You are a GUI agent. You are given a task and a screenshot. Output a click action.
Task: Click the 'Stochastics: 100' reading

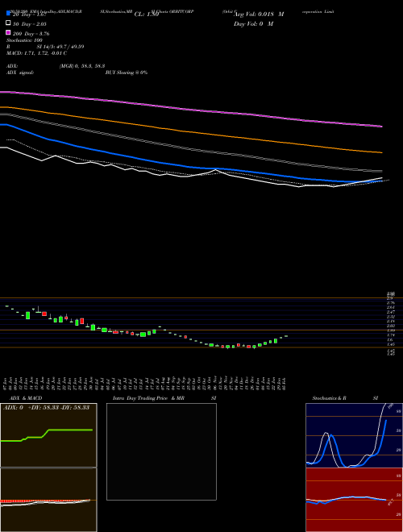point(24,40)
